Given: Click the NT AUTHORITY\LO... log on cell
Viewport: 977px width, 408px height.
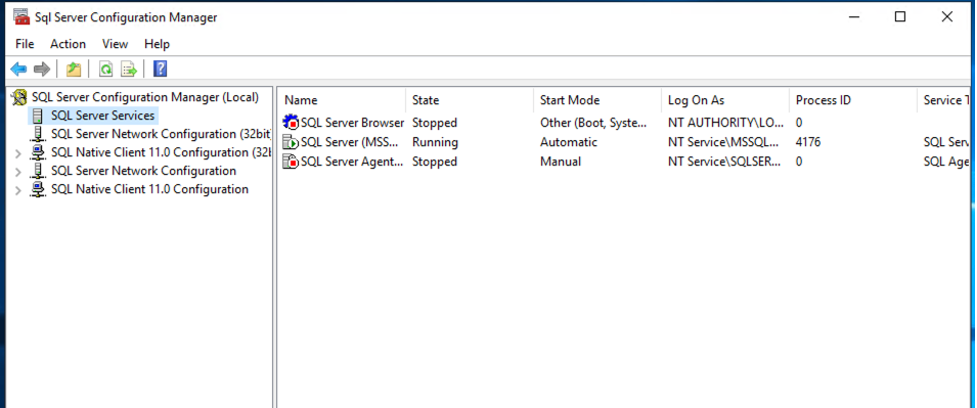Looking at the screenshot, I should tap(723, 123).
